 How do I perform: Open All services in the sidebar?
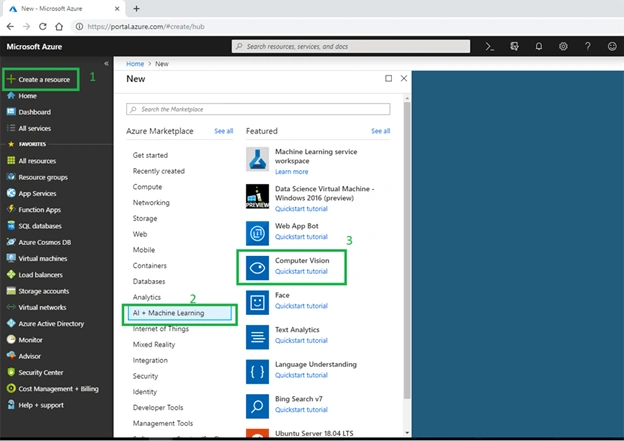(35, 129)
